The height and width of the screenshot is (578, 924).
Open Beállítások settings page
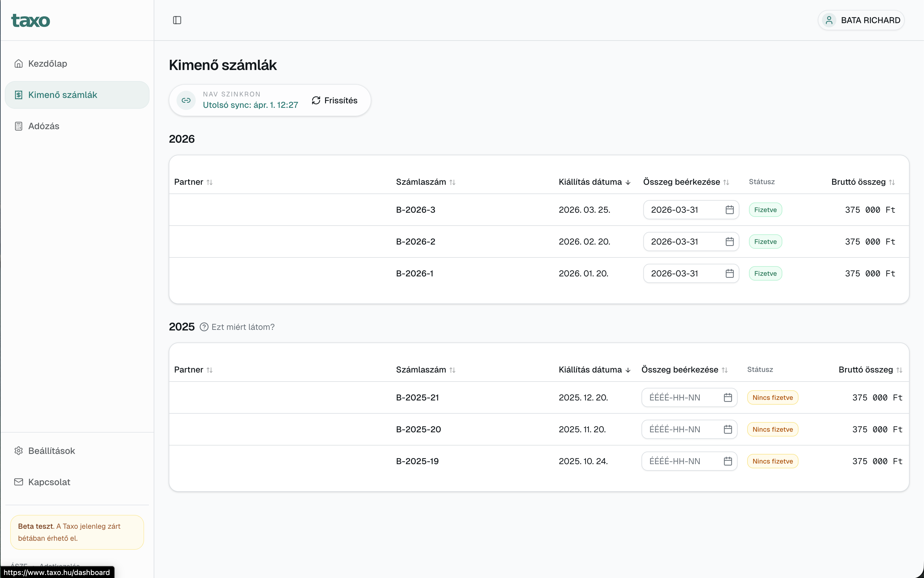click(x=52, y=451)
